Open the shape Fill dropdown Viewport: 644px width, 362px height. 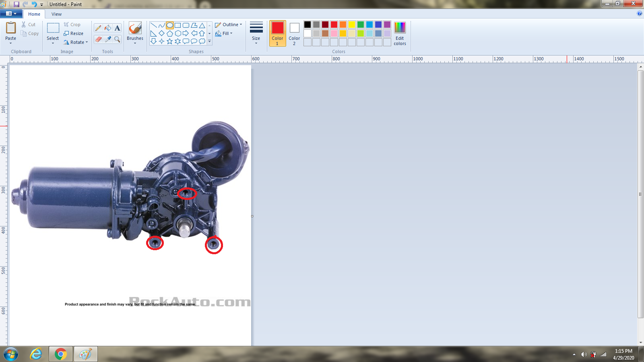pos(224,33)
